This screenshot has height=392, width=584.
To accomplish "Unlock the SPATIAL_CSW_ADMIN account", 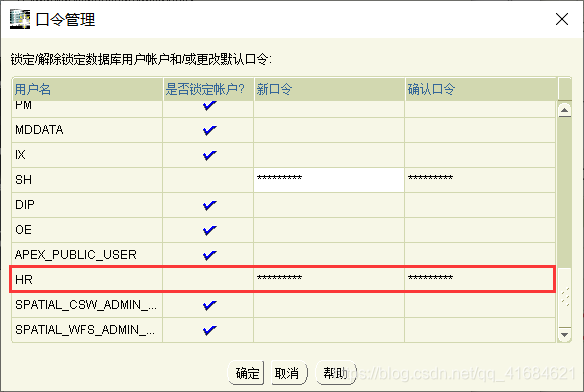I will point(209,305).
